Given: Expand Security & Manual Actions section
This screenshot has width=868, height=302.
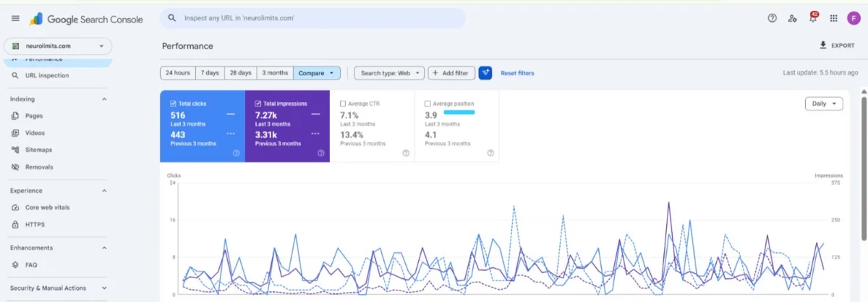Looking at the screenshot, I should point(103,288).
